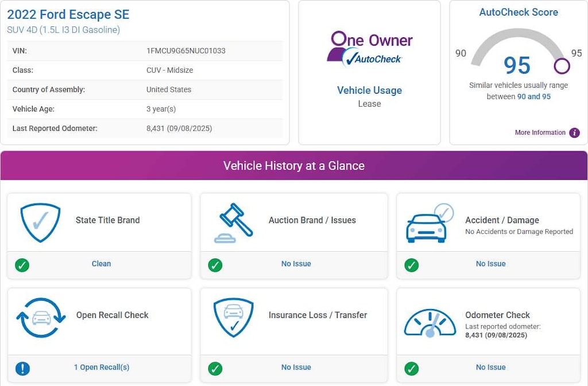
Task: Click green checkmark under State Title Brand
Action: [x=22, y=265]
